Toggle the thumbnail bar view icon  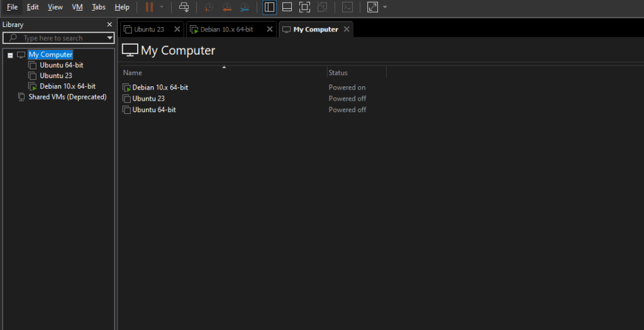coord(287,7)
